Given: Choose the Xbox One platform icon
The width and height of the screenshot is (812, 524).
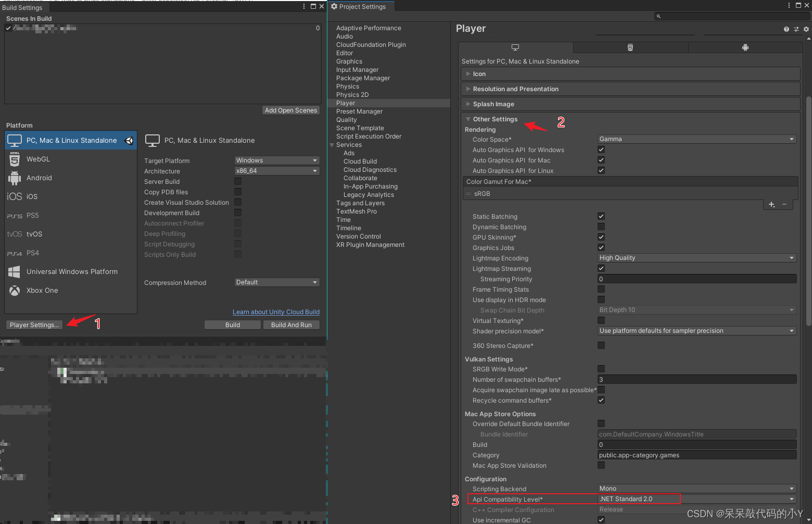Looking at the screenshot, I should 15,291.
